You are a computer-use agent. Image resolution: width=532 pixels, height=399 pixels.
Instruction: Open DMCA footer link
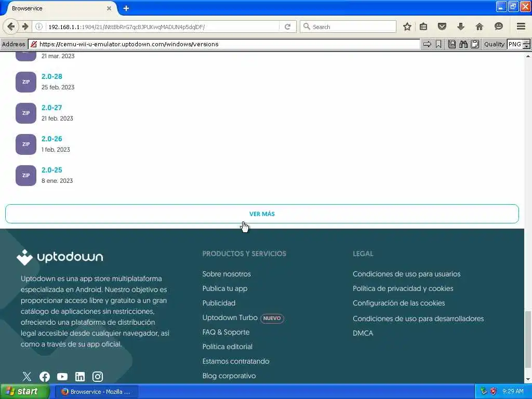363,333
